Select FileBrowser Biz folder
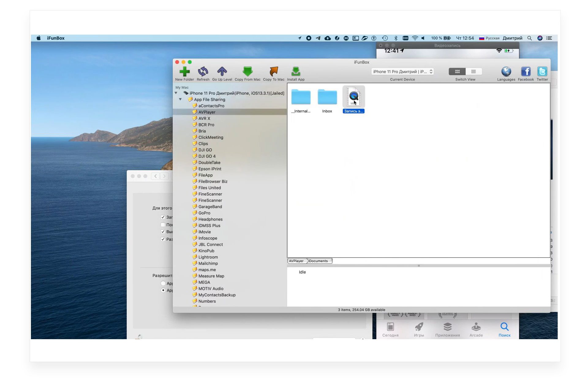 point(213,181)
